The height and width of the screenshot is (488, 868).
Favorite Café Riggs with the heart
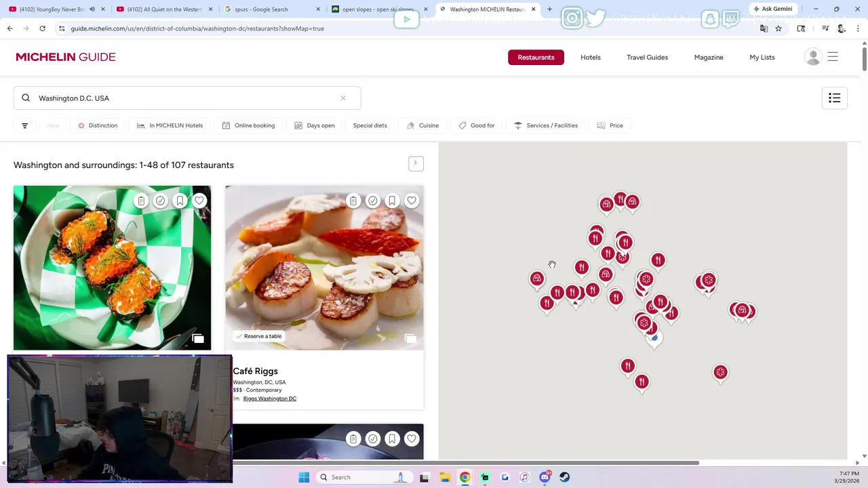click(412, 201)
